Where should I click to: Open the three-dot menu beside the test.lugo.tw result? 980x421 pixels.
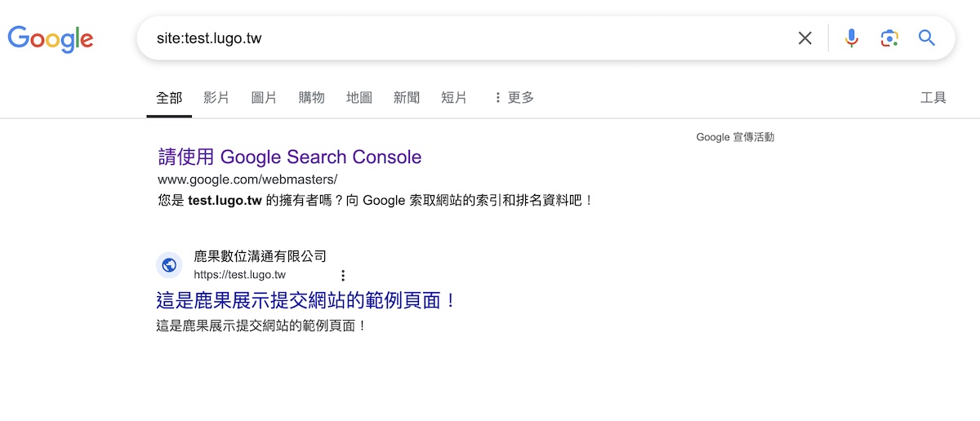pyautogui.click(x=343, y=276)
